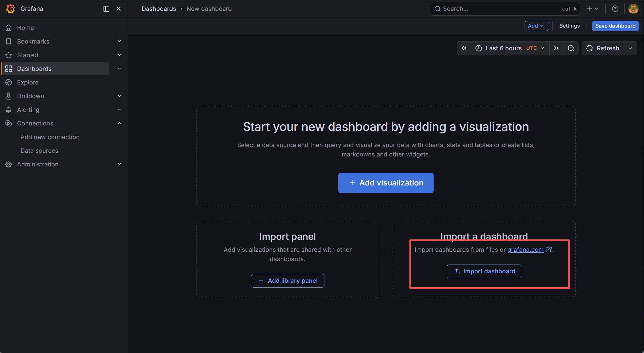
Task: Expand the Starred section
Action: pyautogui.click(x=119, y=55)
